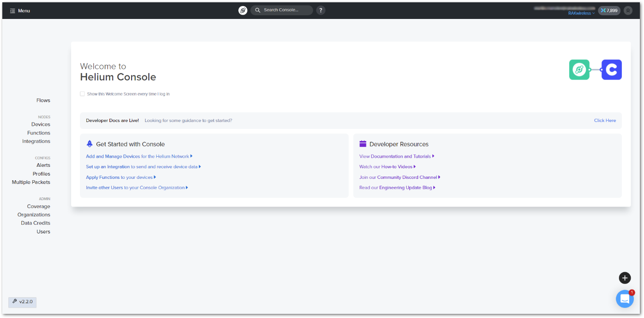644x318 pixels.
Task: Enable Show this Welcome Screen checkbox
Action: point(82,94)
